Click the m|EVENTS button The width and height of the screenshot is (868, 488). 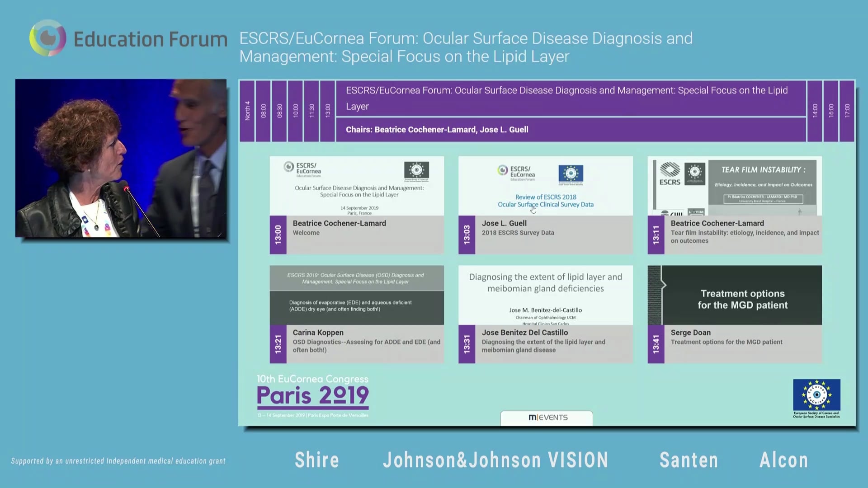pos(547,418)
